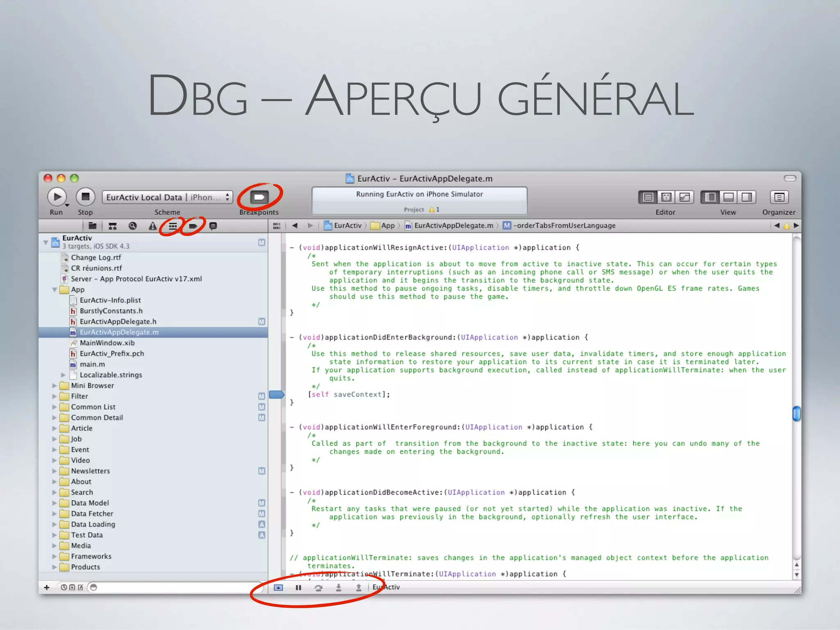Click the scroll down arrow of editor
Screen dimensions: 840x630
pos(797,575)
